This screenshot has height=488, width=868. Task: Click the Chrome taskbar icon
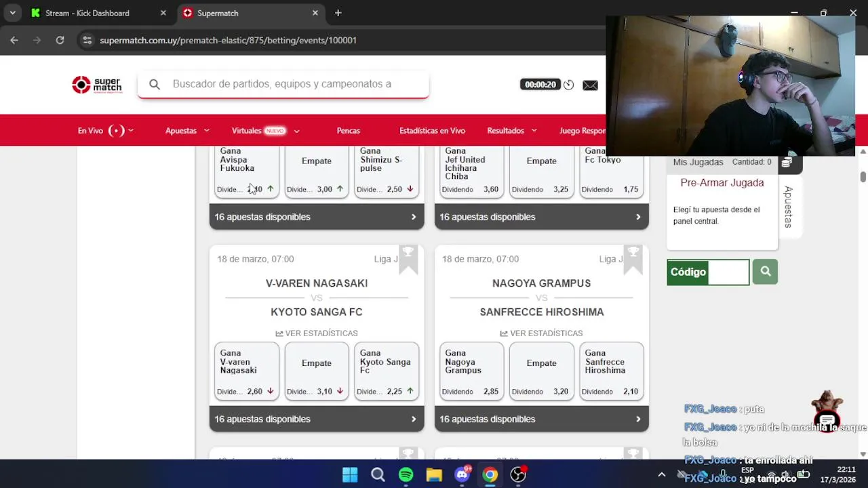[x=490, y=475]
